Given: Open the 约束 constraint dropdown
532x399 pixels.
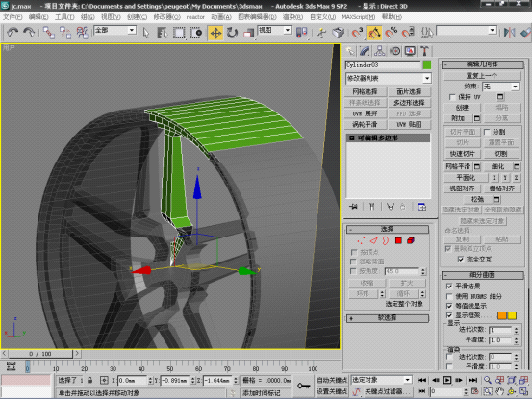Looking at the screenshot, I should tap(501, 87).
